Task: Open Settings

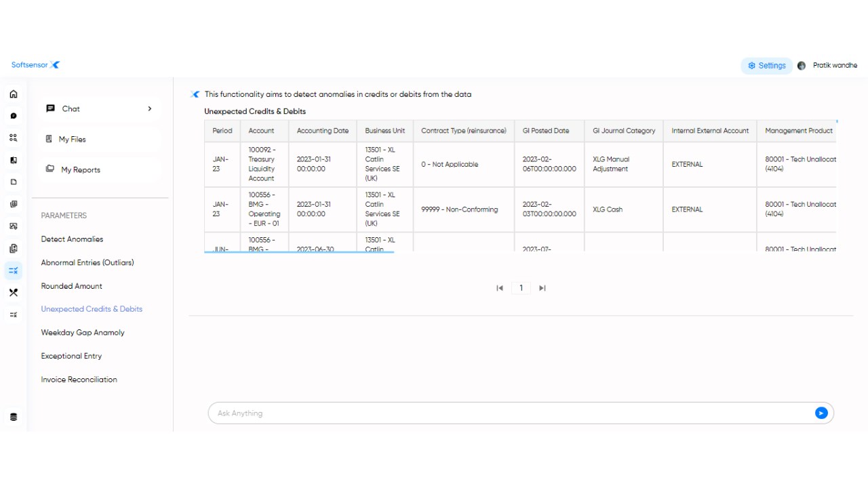Action: click(767, 66)
